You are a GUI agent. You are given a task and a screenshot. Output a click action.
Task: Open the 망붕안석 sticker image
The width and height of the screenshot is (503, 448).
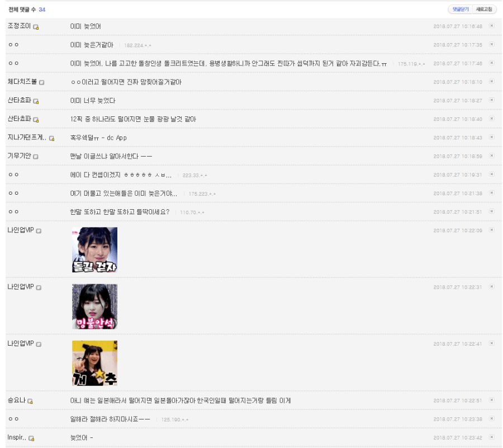coord(94,306)
